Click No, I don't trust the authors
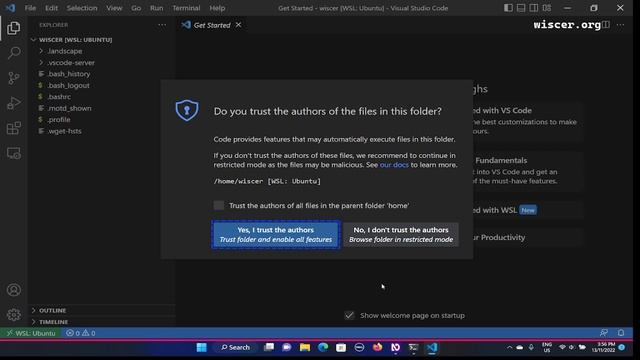Viewport: 640px width, 360px height. (401, 234)
